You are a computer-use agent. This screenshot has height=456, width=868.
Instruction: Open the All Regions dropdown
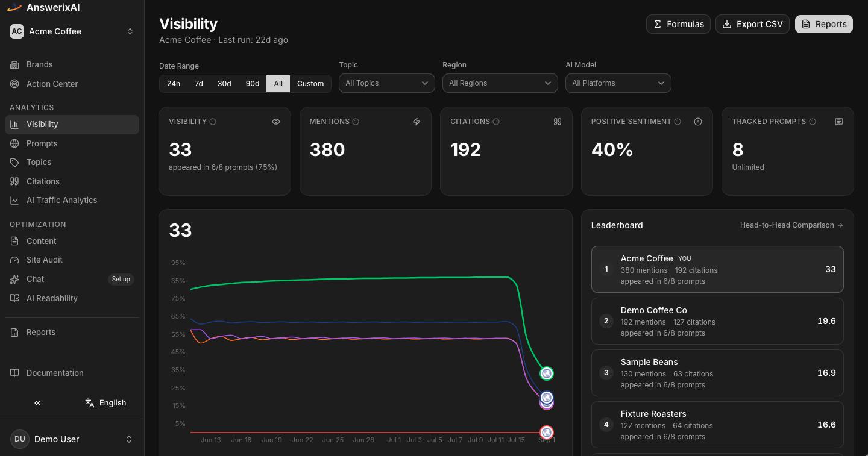pyautogui.click(x=500, y=83)
